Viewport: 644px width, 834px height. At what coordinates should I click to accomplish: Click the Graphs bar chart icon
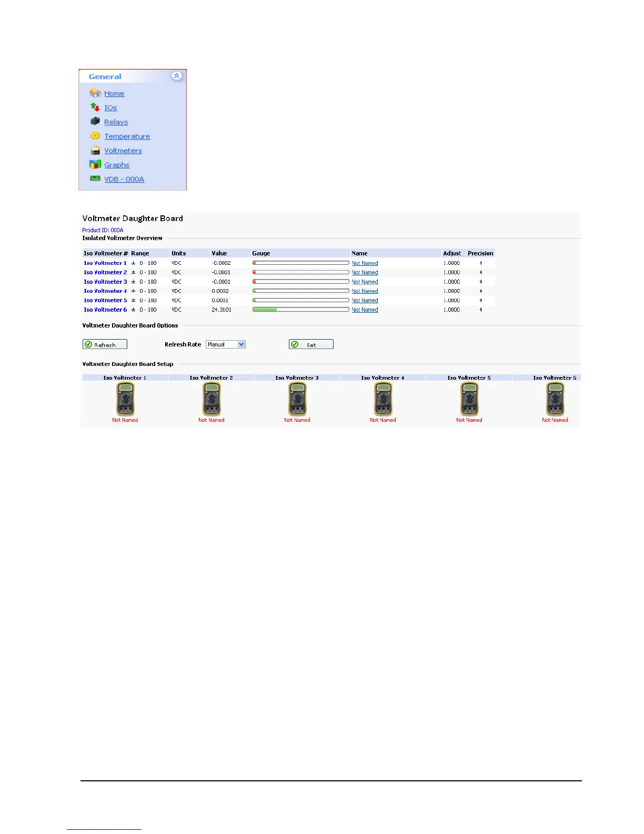tap(95, 164)
